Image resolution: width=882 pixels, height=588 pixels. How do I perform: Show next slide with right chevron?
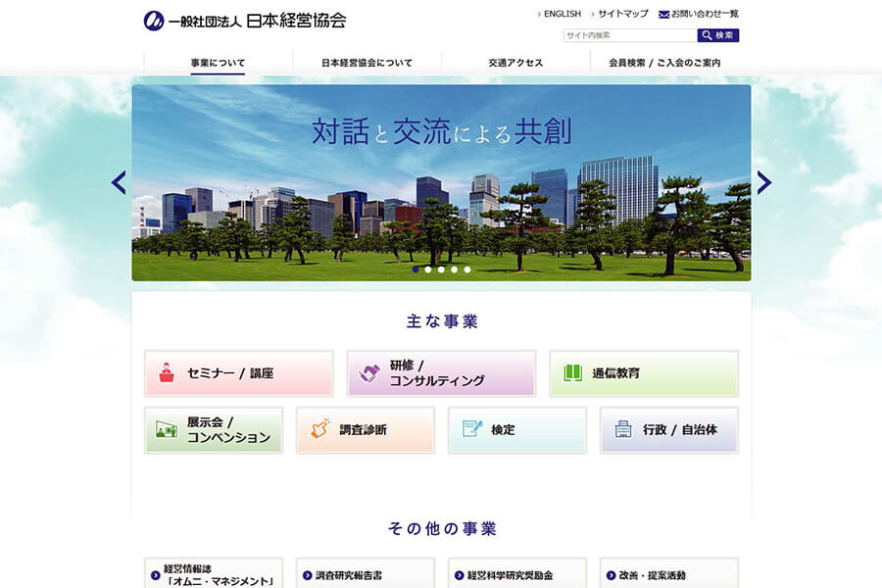pyautogui.click(x=763, y=183)
